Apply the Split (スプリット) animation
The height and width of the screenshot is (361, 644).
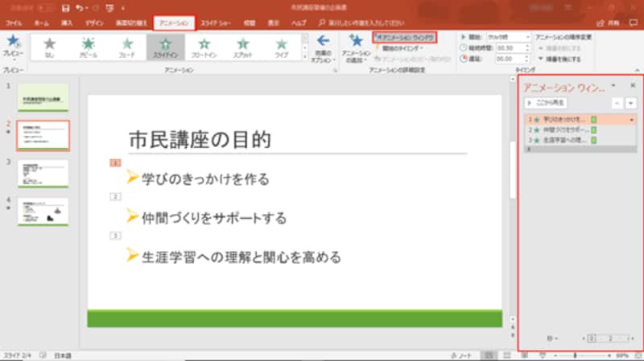click(243, 47)
